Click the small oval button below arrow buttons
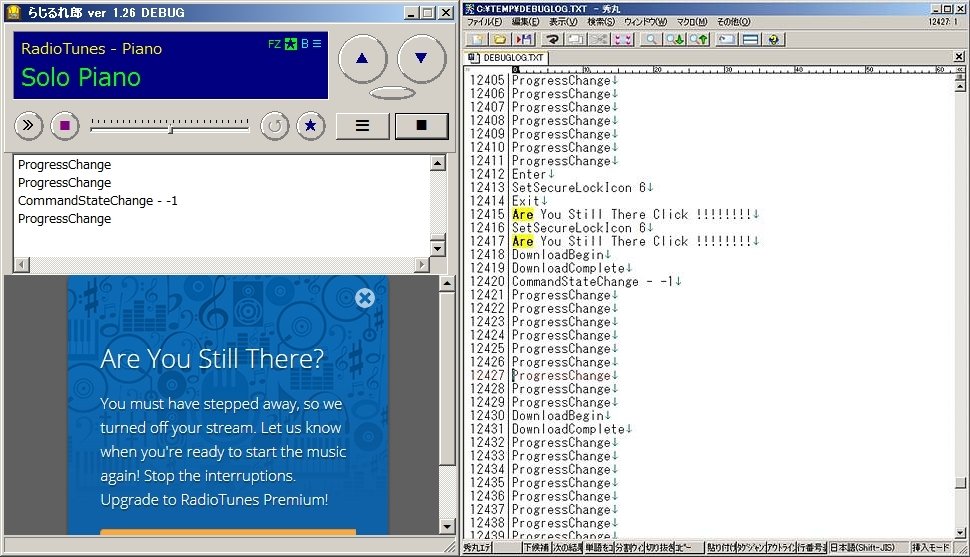 (392, 93)
